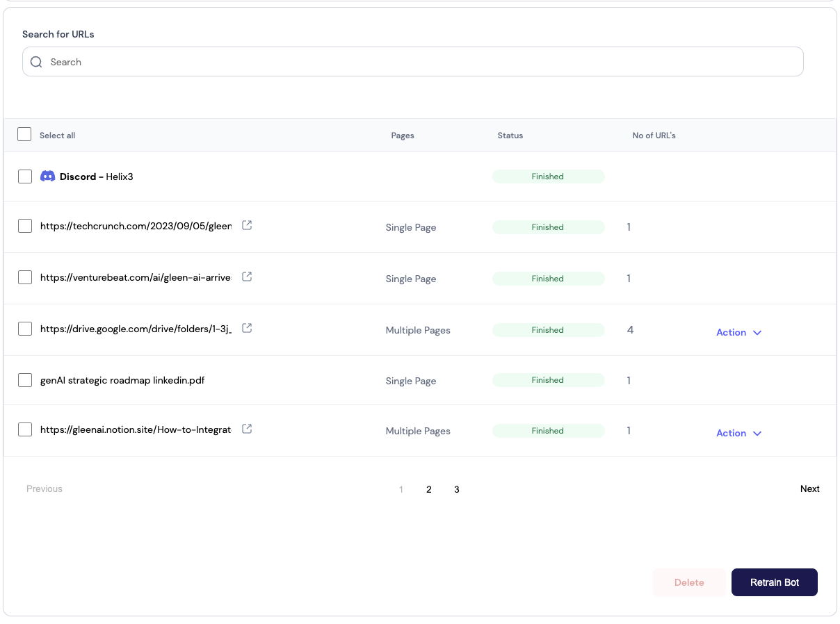
Task: Jump to page 3 of results
Action: tap(457, 489)
